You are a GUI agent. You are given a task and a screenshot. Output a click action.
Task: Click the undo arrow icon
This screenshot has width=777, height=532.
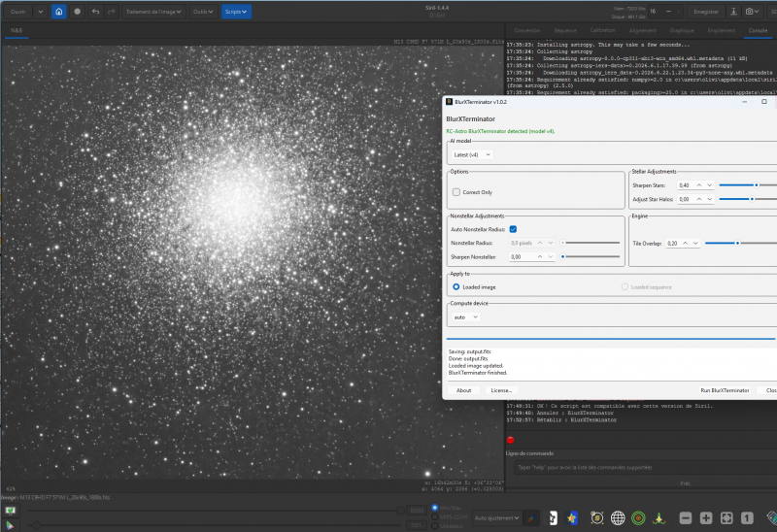(95, 12)
